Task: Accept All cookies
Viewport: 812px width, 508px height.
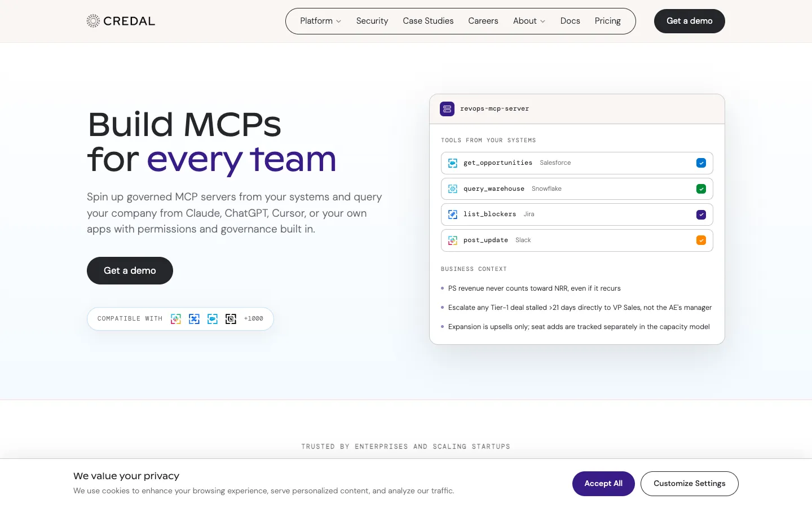Action: coord(603,484)
